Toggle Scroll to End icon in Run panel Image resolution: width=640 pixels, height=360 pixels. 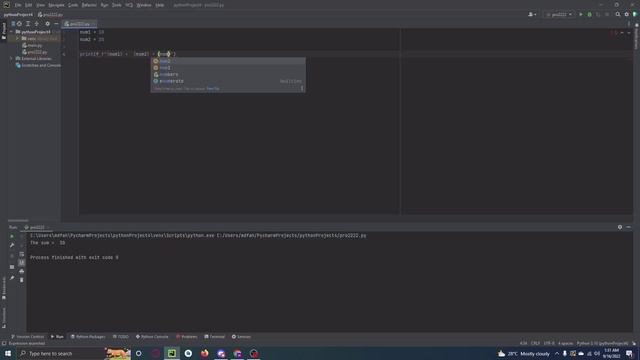pos(22,262)
